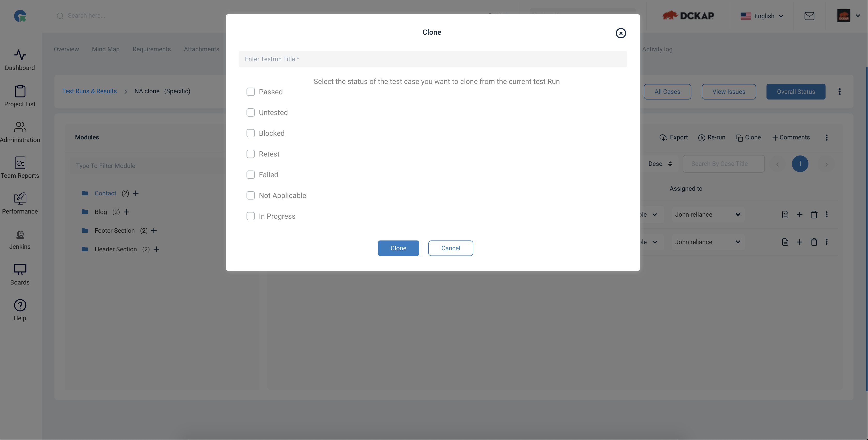Cancel the Clone dialog
This screenshot has width=868, height=440.
point(451,248)
